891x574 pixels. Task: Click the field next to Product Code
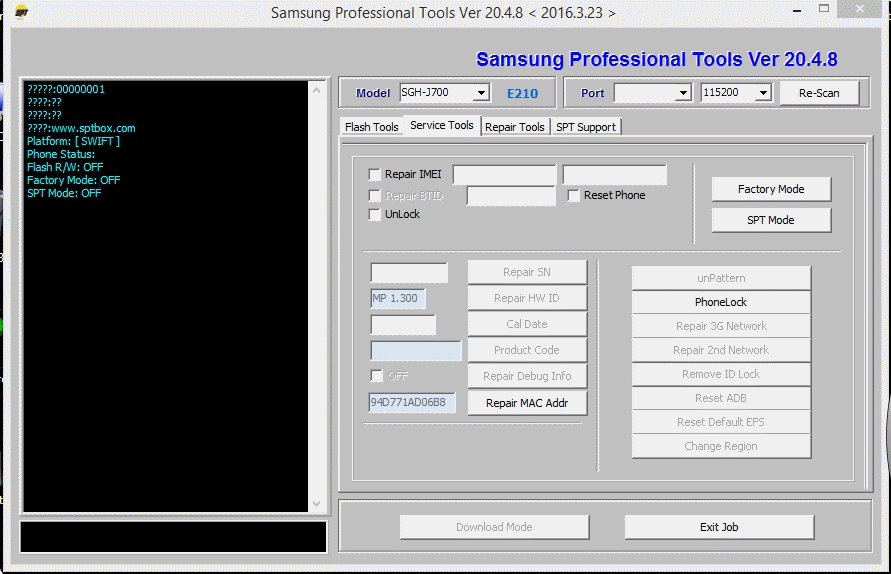[415, 351]
